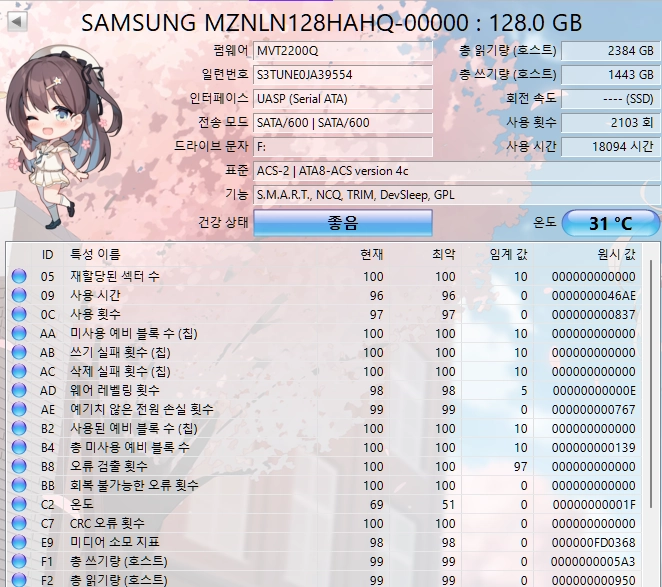
Task: Click status circle of row AA
Action: [19, 333]
